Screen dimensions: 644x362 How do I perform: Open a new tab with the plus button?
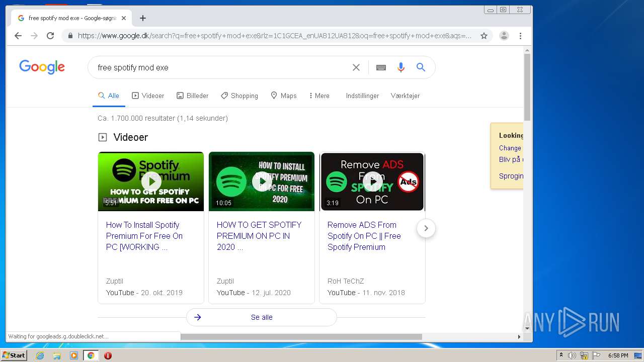(x=143, y=18)
